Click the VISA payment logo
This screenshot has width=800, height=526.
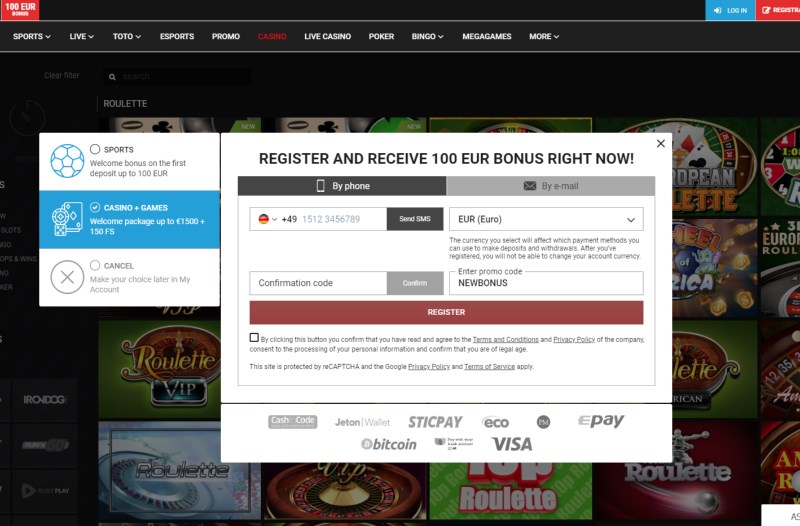click(x=512, y=444)
